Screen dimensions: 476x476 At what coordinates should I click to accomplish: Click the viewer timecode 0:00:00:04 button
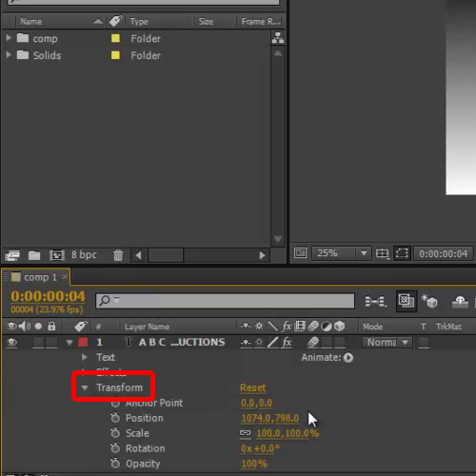443,253
